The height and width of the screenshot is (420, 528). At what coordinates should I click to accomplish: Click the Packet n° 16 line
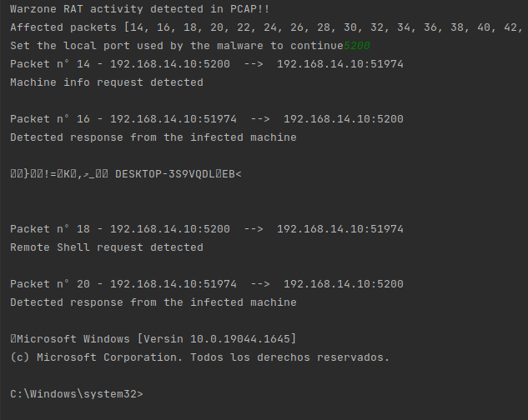[207, 119]
